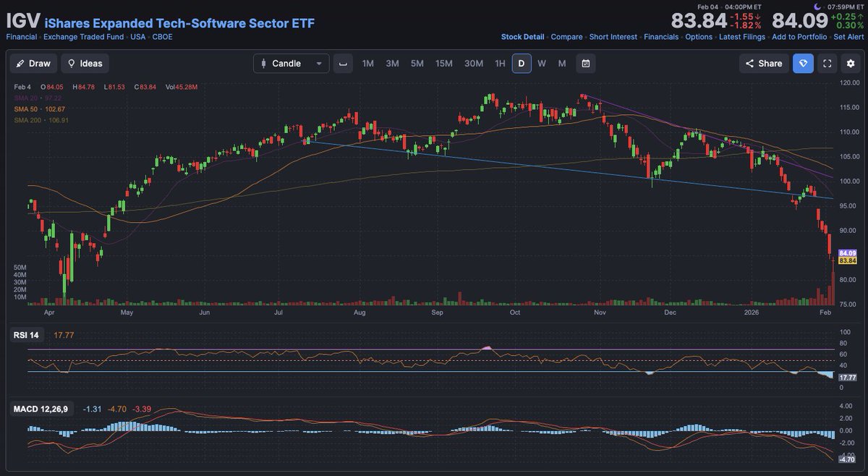Image resolution: width=868 pixels, height=476 pixels.
Task: Select the 1H timeframe
Action: (x=500, y=63)
